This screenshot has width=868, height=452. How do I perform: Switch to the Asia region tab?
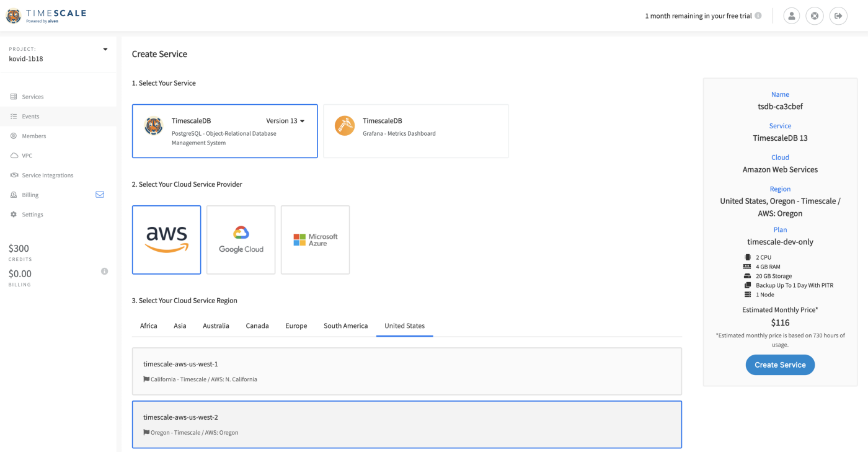(x=180, y=326)
